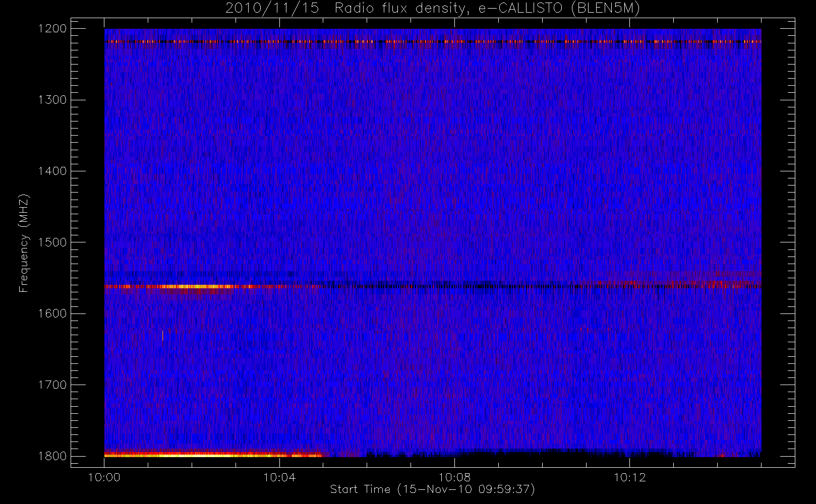Click the 1500 frequency tick label
This screenshot has width=816, height=504.
52,242
